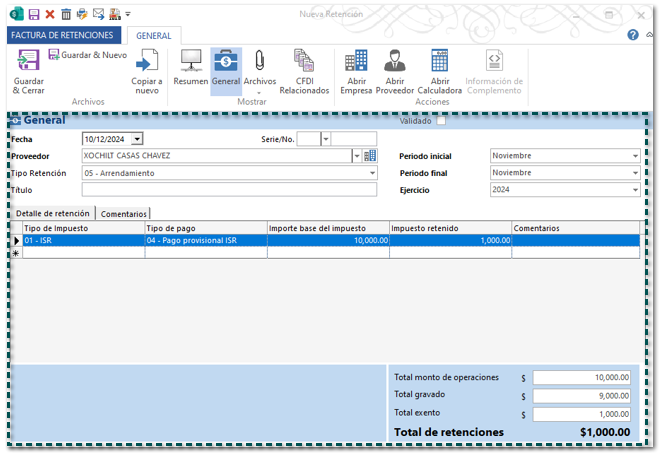Switch to the Comentarios tab
Image resolution: width=662 pixels, height=457 pixels.
pyautogui.click(x=124, y=213)
